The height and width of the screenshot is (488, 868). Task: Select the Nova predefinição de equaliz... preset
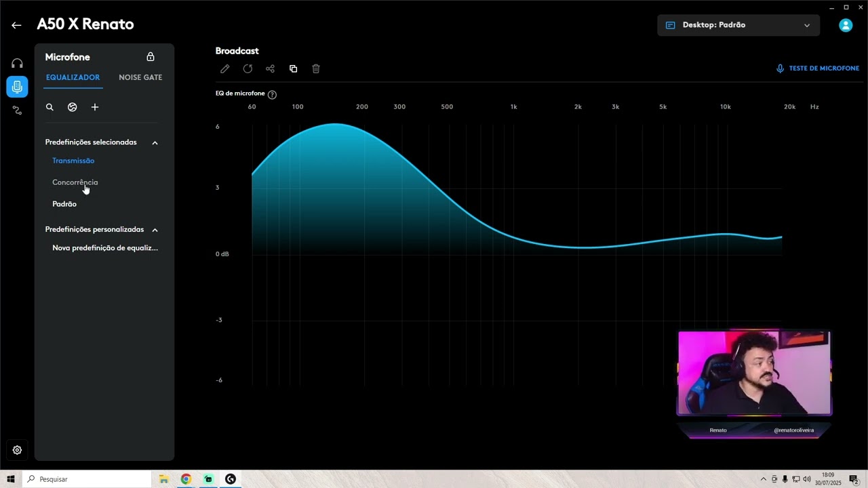point(105,248)
